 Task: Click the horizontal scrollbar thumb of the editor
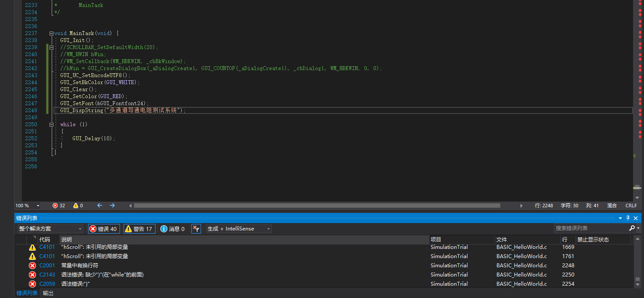coord(317,206)
